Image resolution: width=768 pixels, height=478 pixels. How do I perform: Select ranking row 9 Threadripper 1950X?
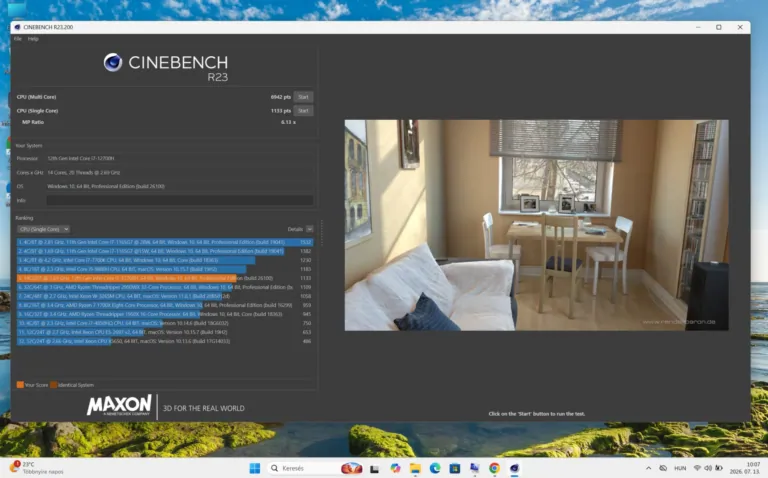tap(165, 314)
